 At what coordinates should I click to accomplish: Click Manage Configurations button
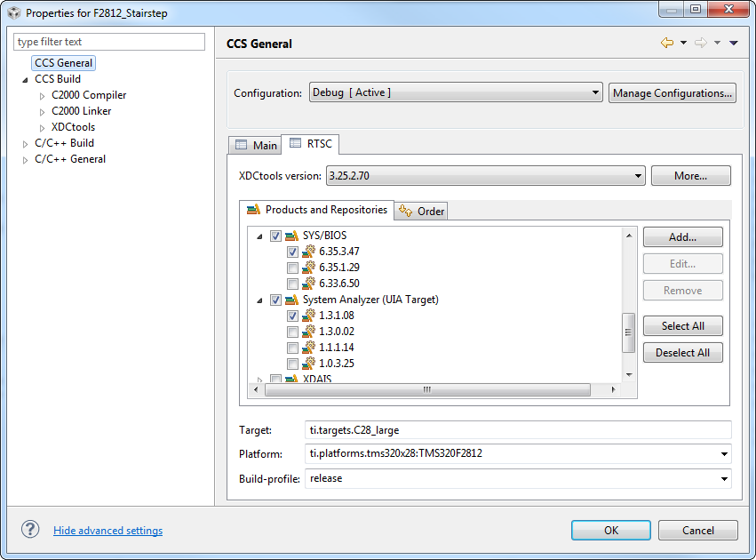pos(672,92)
